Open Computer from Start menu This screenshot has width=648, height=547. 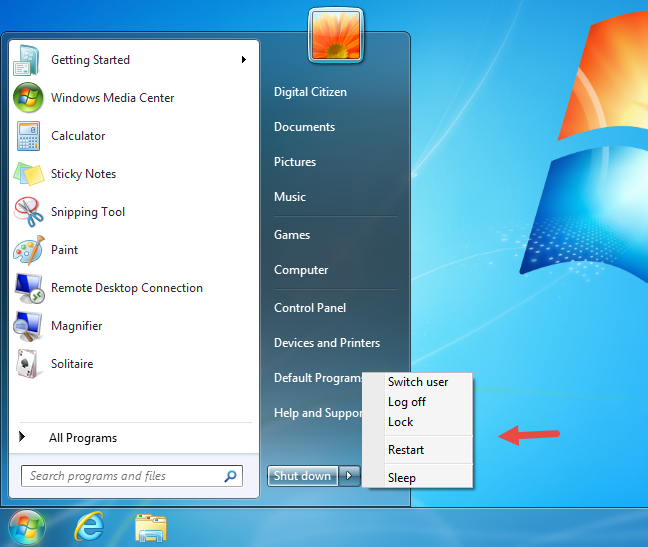click(x=301, y=270)
